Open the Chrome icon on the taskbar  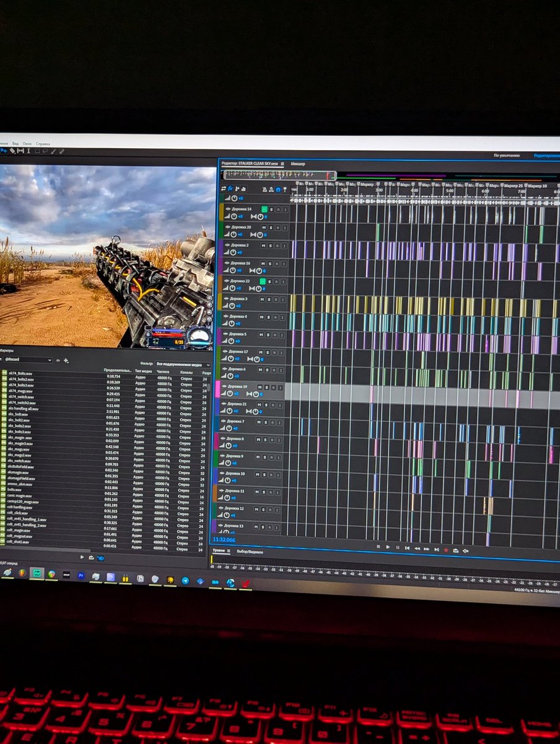[x=51, y=574]
